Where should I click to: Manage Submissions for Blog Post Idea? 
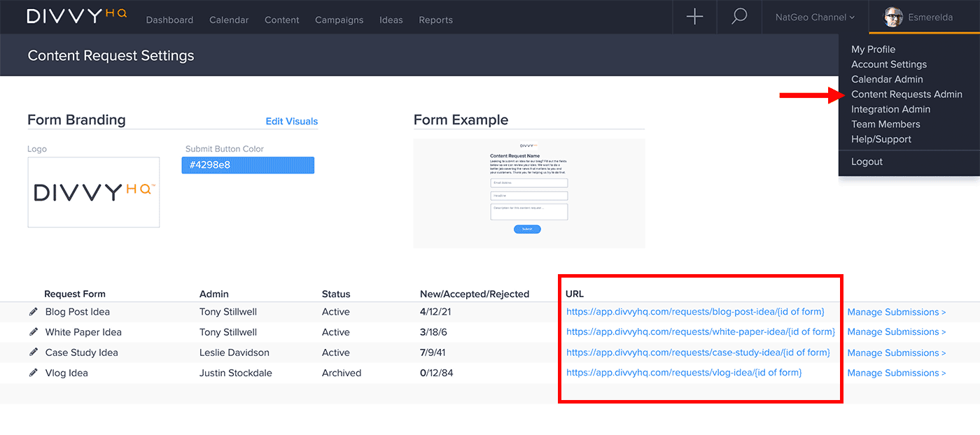[x=897, y=312]
